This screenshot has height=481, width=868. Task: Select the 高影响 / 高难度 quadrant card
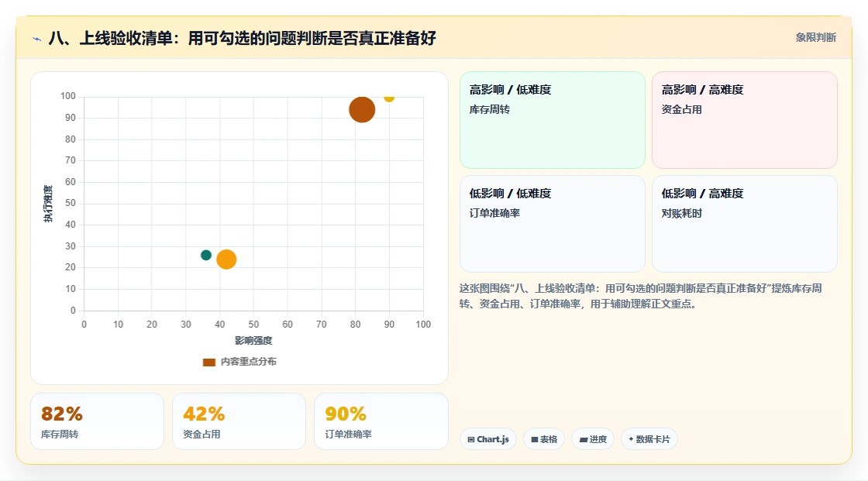pyautogui.click(x=745, y=119)
